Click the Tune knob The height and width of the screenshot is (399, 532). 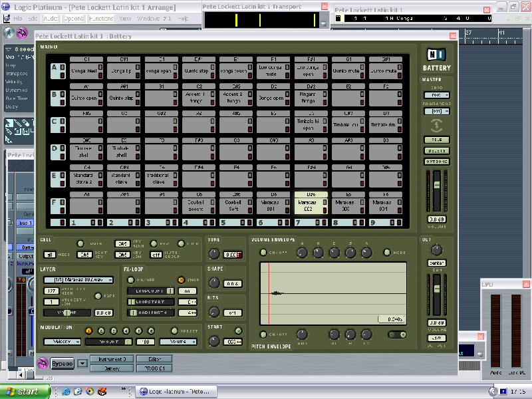pos(214,254)
